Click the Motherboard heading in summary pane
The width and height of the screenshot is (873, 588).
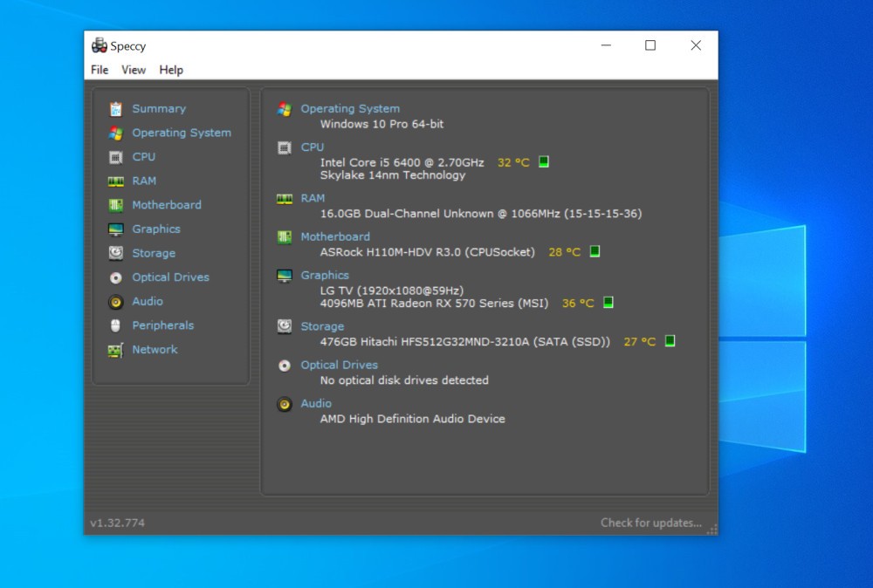tap(335, 237)
